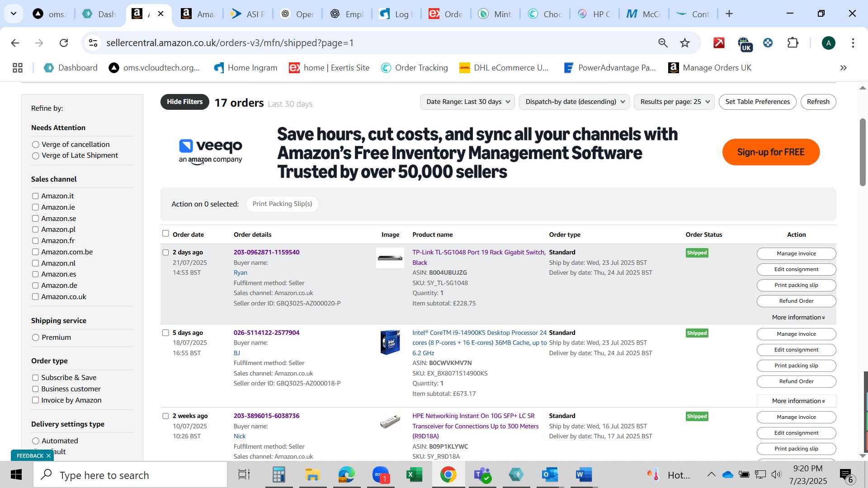
Task: Open the Dispatch-by date sort dropdown
Action: coord(575,102)
